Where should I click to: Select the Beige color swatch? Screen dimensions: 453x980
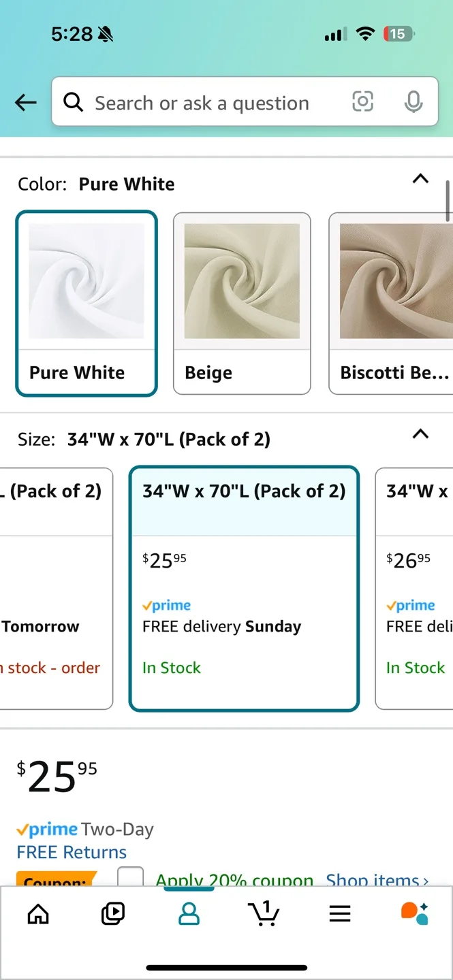pos(242,302)
